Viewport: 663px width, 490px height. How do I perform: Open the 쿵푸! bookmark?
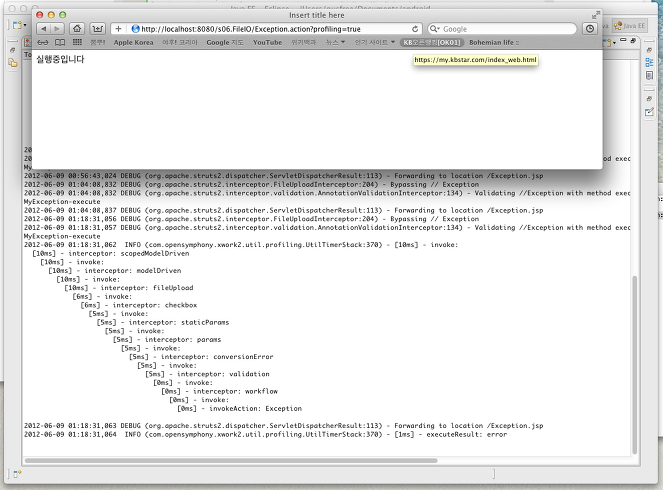(98, 42)
